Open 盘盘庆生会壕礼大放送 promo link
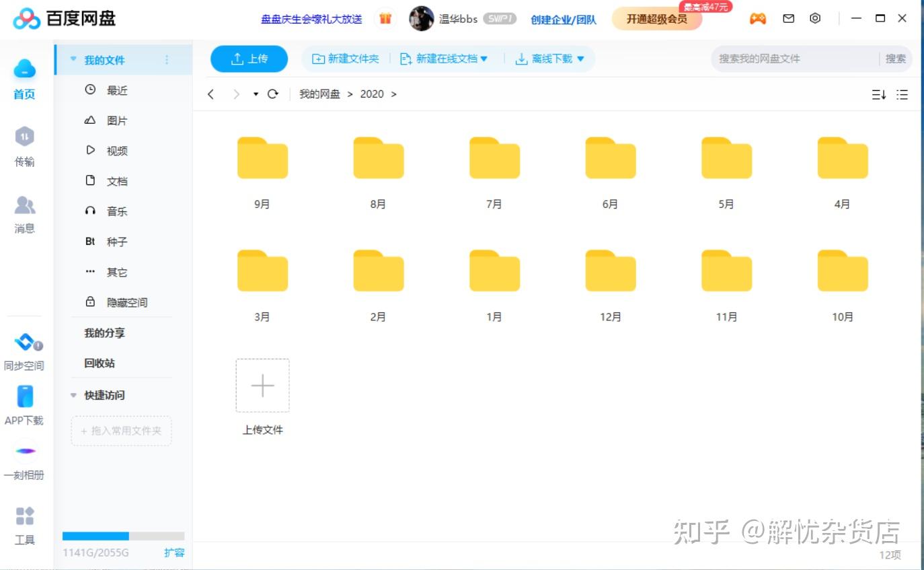924x570 pixels. (311, 20)
